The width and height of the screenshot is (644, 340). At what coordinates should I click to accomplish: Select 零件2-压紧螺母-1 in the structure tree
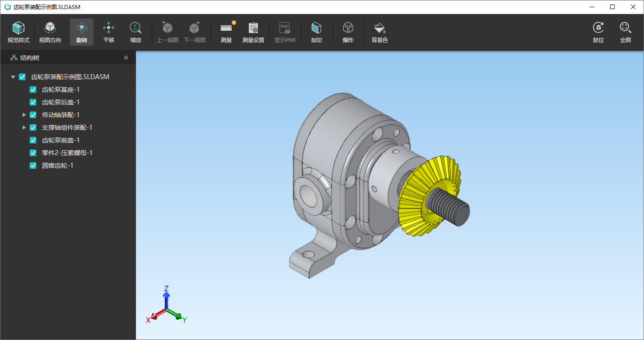pos(67,153)
